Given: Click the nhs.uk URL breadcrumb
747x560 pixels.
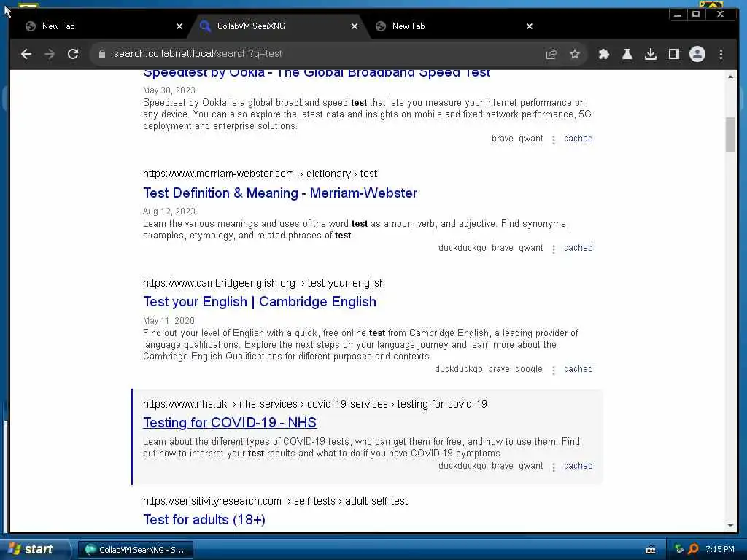Looking at the screenshot, I should pos(315,404).
